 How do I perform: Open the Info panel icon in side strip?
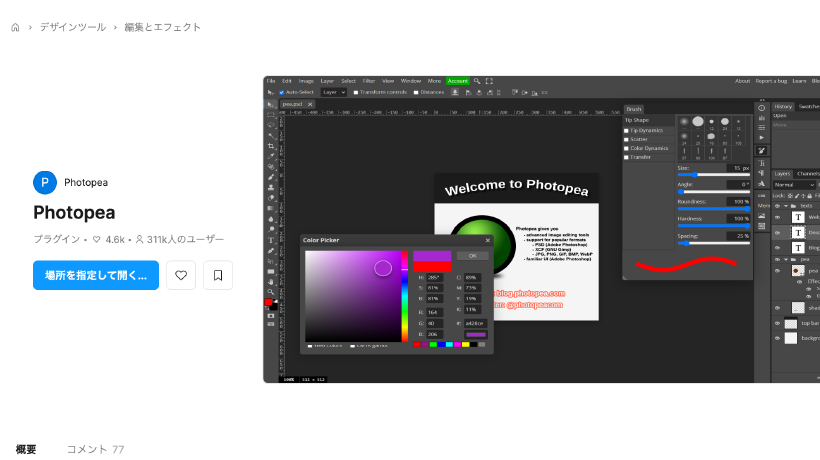pyautogui.click(x=761, y=108)
